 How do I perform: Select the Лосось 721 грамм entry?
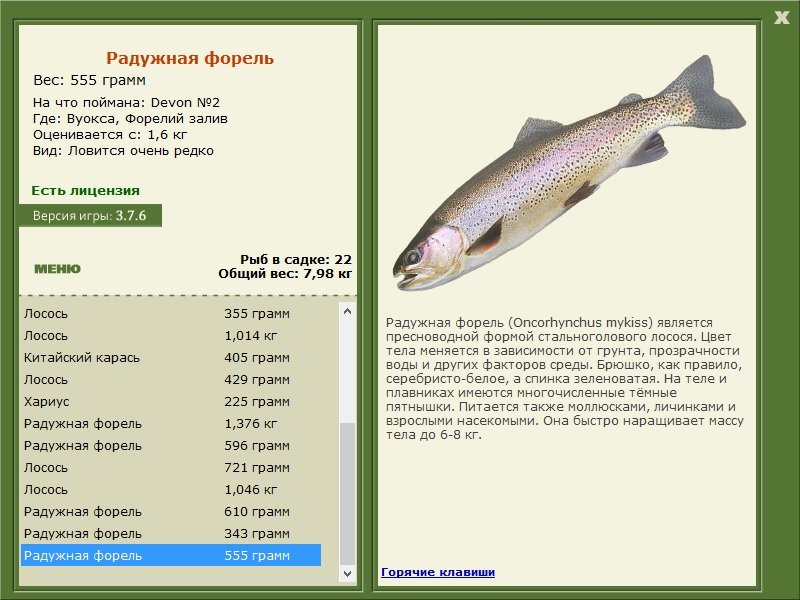point(171,467)
